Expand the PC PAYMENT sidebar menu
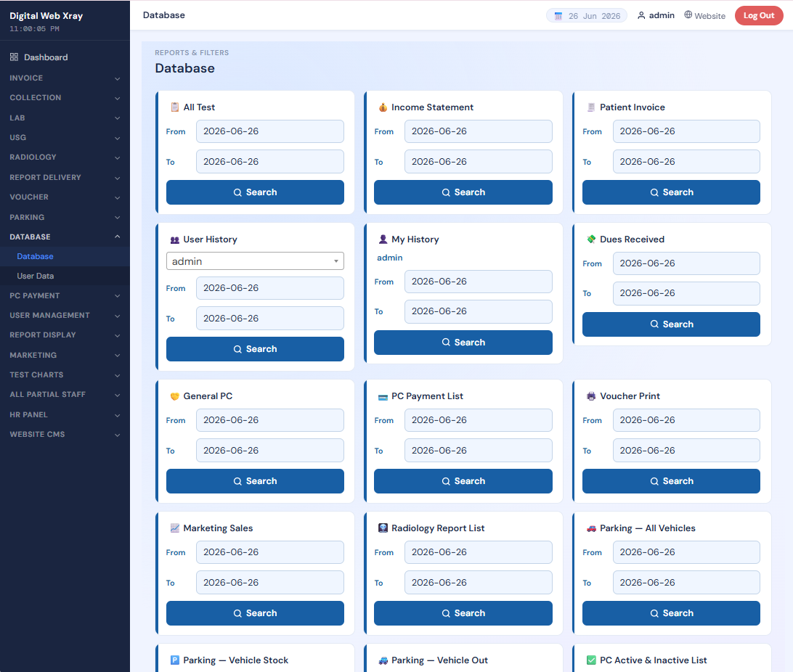This screenshot has height=672, width=793. coord(65,295)
